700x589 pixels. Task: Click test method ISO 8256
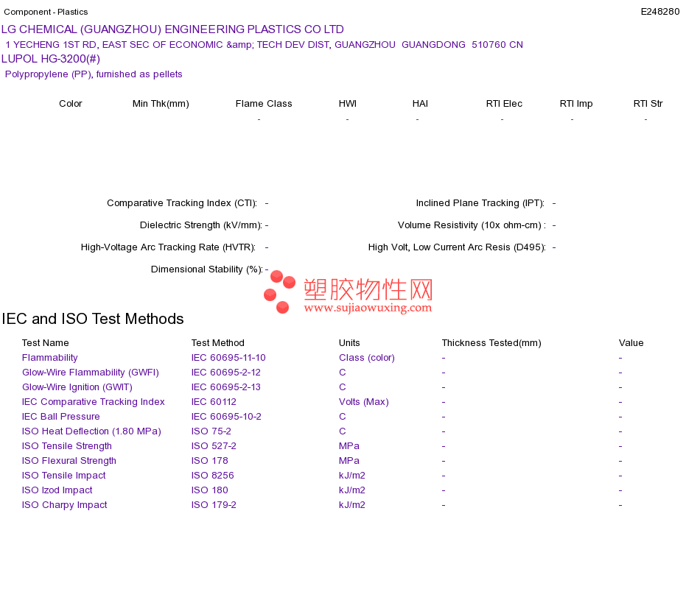[212, 476]
